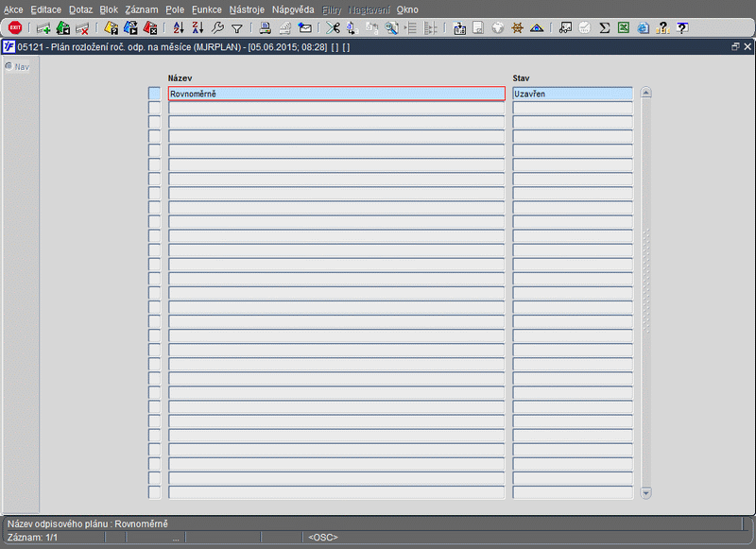756x549 pixels.
Task: Click the calendar import icon
Action: pyautogui.click(x=459, y=28)
